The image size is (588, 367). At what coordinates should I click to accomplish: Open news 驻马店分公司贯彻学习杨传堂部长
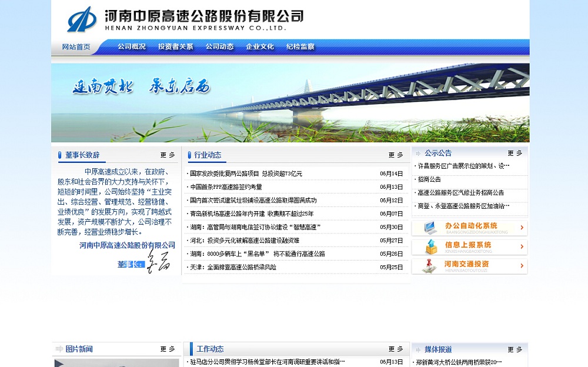click(267, 362)
